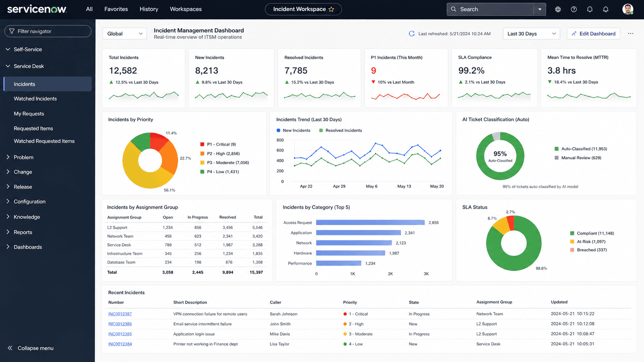Open the Last 30 Days range dropdown
Screen dimensions: 644x362
point(531,33)
